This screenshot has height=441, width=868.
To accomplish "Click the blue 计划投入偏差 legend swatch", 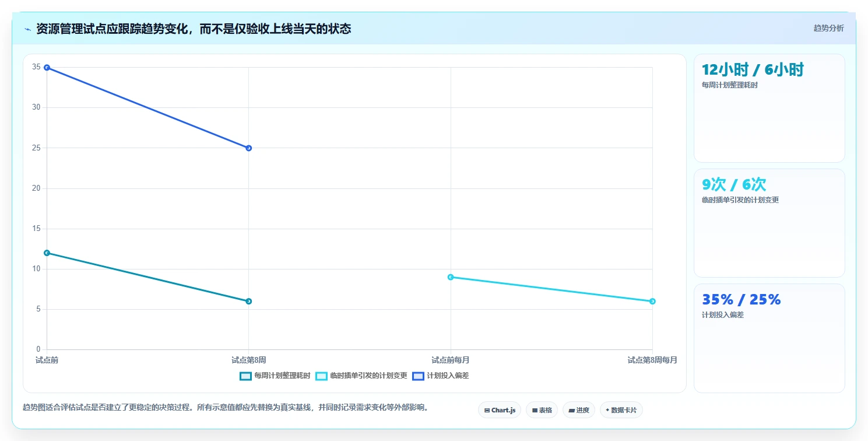I will 418,376.
